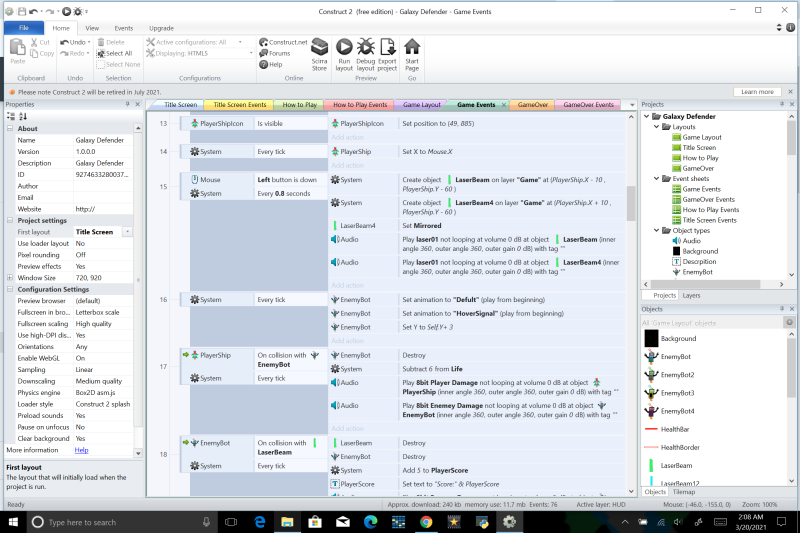The width and height of the screenshot is (800, 533).
Task: Collapse the Project settings section
Action: (x=10, y=220)
